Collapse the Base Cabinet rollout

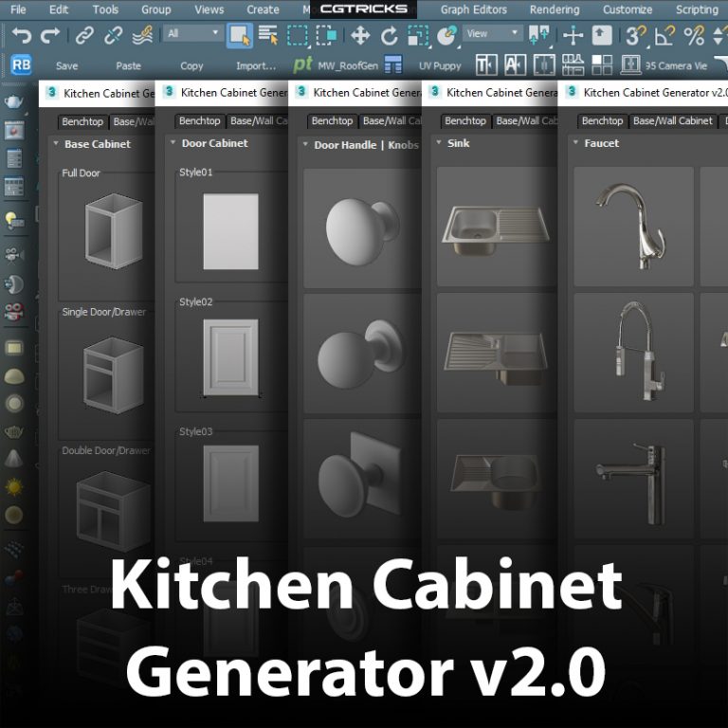click(x=54, y=144)
